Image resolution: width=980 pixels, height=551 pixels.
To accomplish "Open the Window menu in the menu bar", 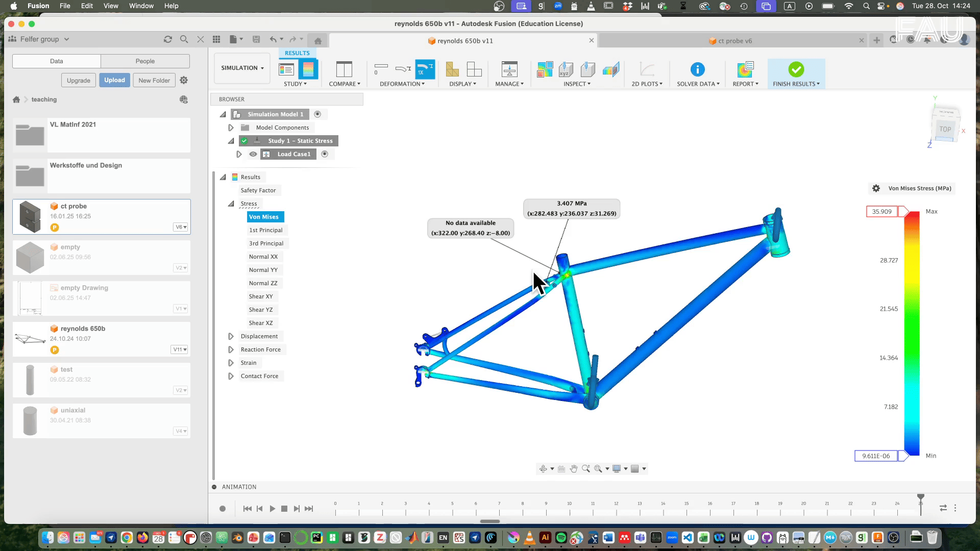I will coord(141,6).
